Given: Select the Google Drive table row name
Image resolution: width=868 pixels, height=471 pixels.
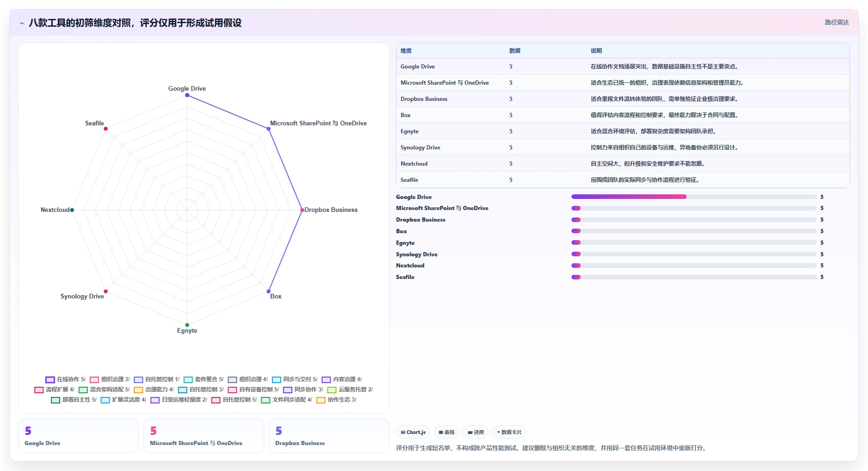Looking at the screenshot, I should tap(417, 67).
